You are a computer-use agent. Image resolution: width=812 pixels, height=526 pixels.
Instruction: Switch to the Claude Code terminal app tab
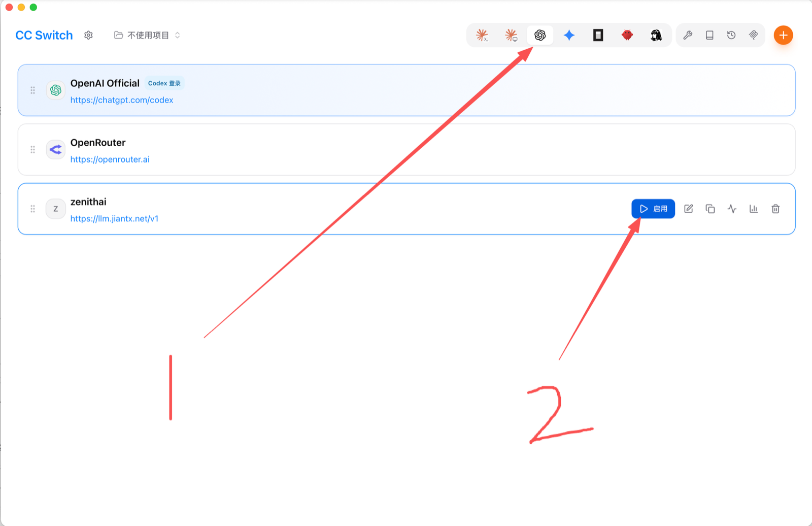[x=482, y=35]
